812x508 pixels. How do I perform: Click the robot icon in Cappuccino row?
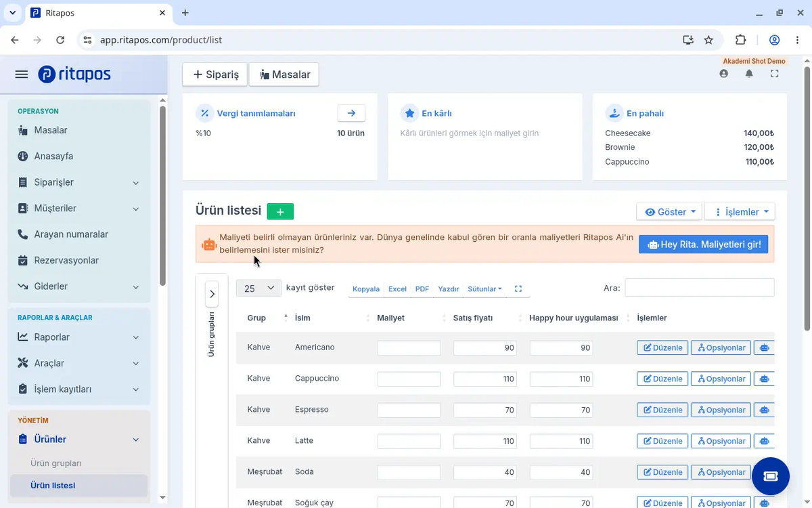[x=764, y=379]
